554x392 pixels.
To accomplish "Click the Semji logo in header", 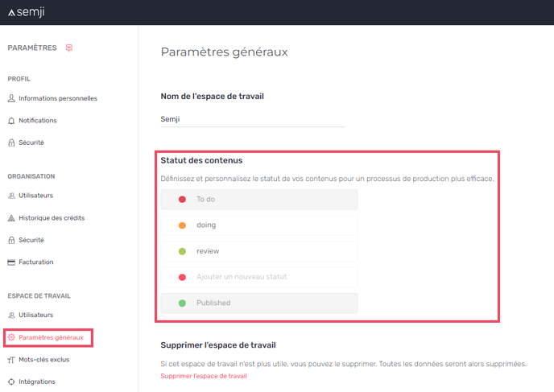I will click(x=27, y=12).
